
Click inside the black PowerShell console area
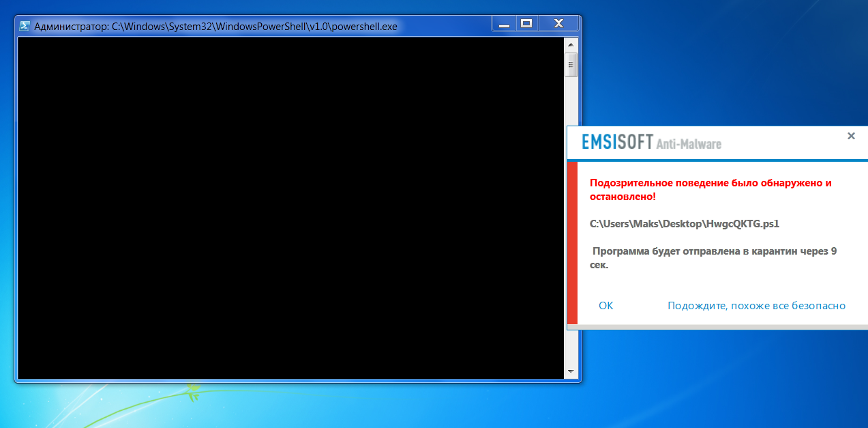click(x=291, y=208)
